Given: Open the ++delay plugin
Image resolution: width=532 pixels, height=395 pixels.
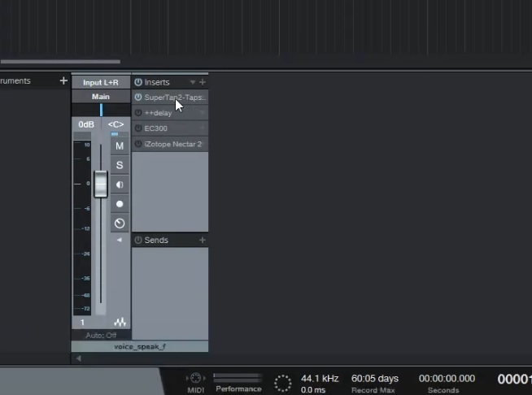Looking at the screenshot, I should (x=158, y=113).
